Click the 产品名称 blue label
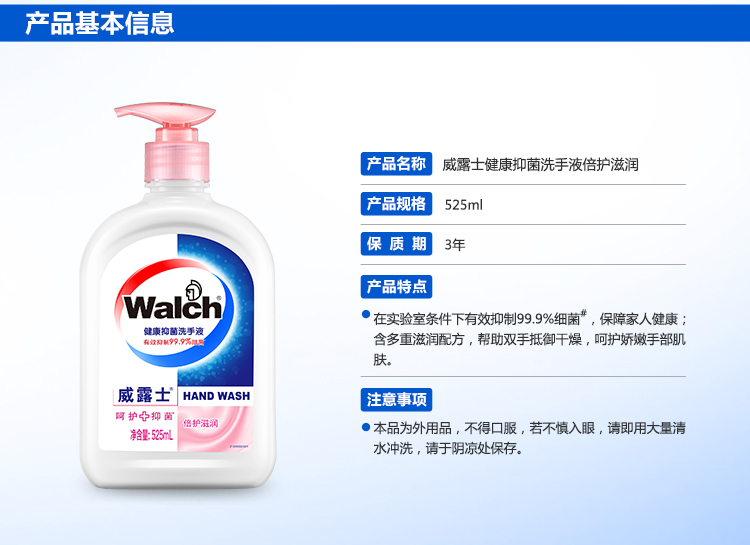Screen dimensions: 750x545 click(x=396, y=164)
